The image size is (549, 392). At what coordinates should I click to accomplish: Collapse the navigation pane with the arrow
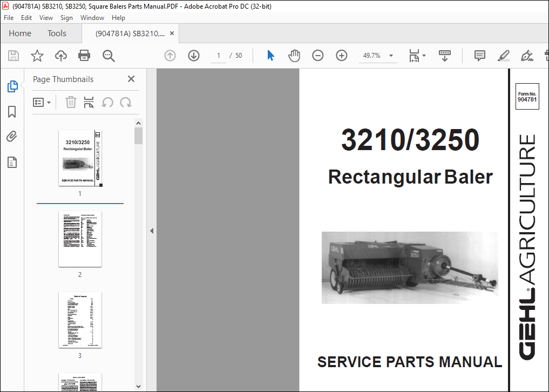pos(152,231)
